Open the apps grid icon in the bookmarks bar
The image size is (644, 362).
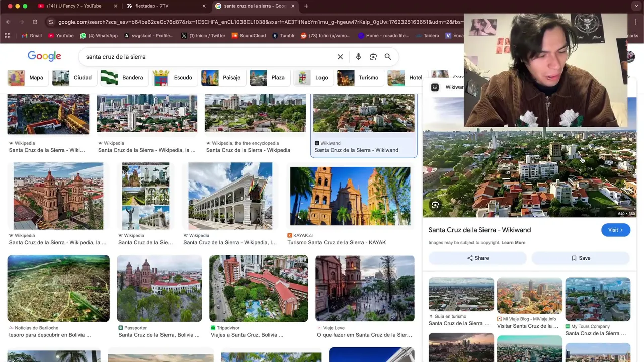pos(8,36)
